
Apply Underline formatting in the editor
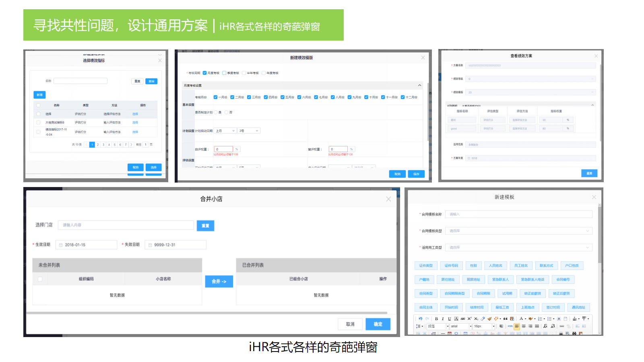click(x=450, y=319)
